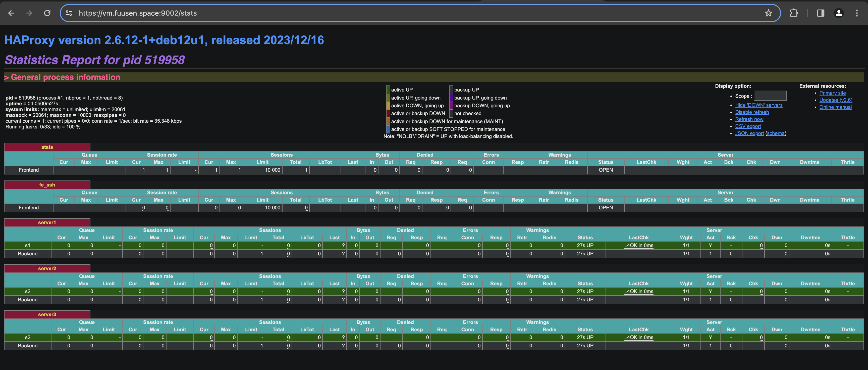
Task: Open the Extensions puzzle icon
Action: [794, 13]
